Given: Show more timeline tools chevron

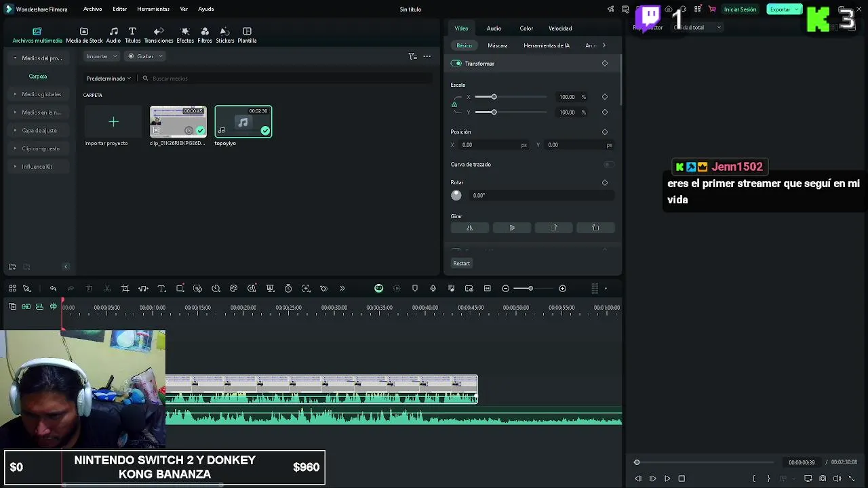Looking at the screenshot, I should tap(342, 289).
